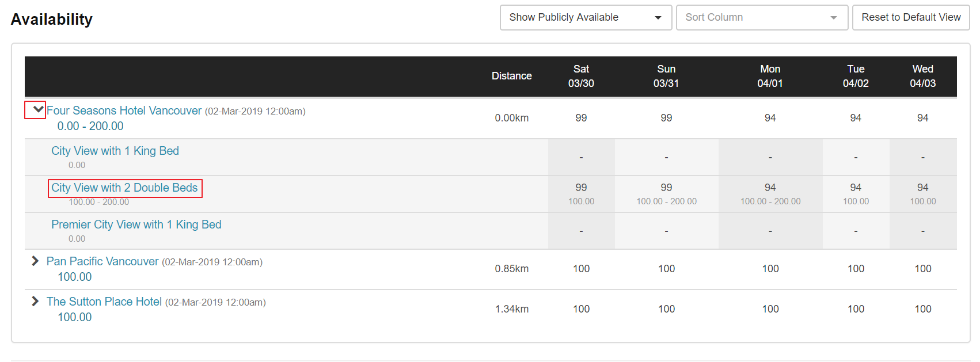Open Pan Pacific Vancouver hotel link
This screenshot has width=980, height=362.
coord(102,261)
